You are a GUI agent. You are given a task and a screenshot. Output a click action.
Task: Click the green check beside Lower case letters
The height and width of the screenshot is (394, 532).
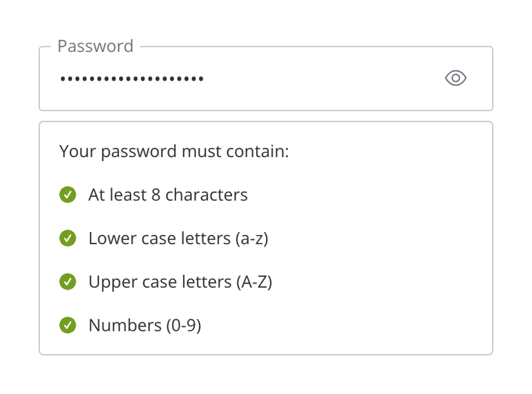tap(68, 238)
